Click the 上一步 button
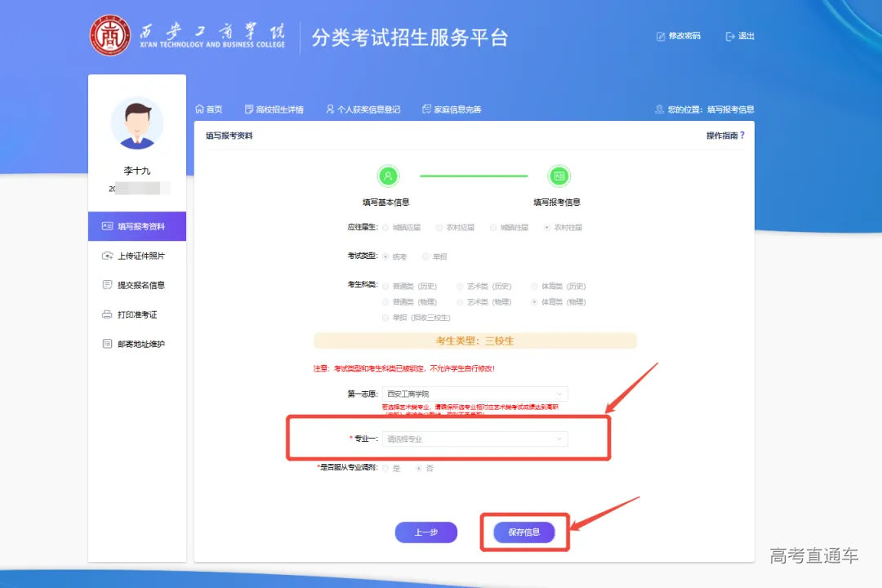 coord(425,531)
